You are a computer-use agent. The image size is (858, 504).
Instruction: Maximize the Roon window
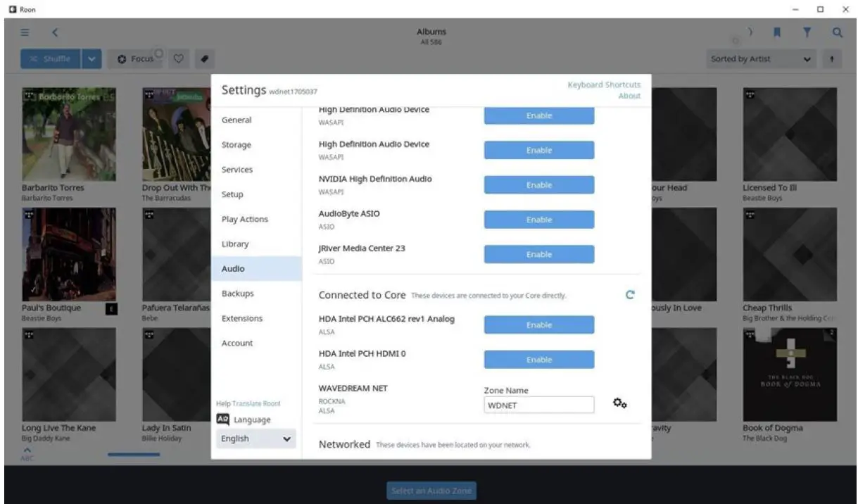point(820,9)
